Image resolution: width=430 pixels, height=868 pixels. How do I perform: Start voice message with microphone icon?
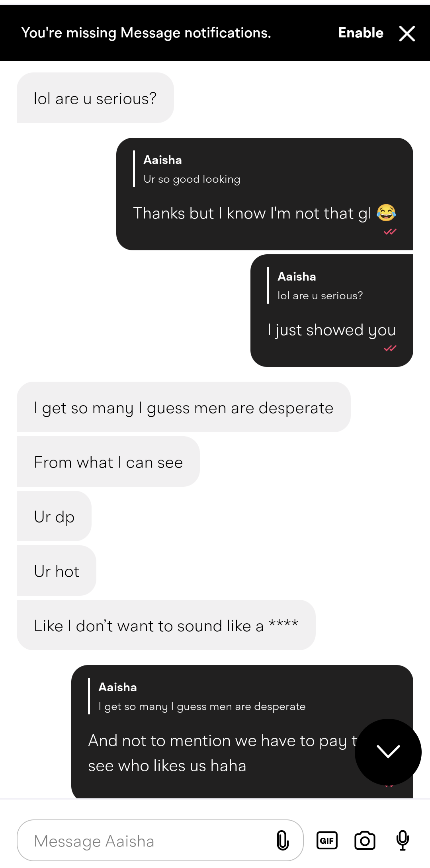coord(403,840)
